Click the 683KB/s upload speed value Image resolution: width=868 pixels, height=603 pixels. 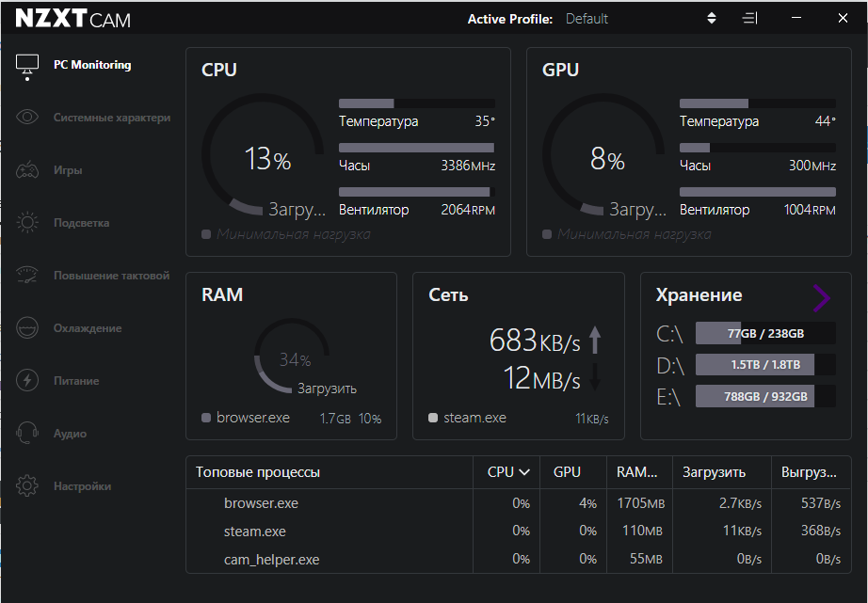point(535,341)
